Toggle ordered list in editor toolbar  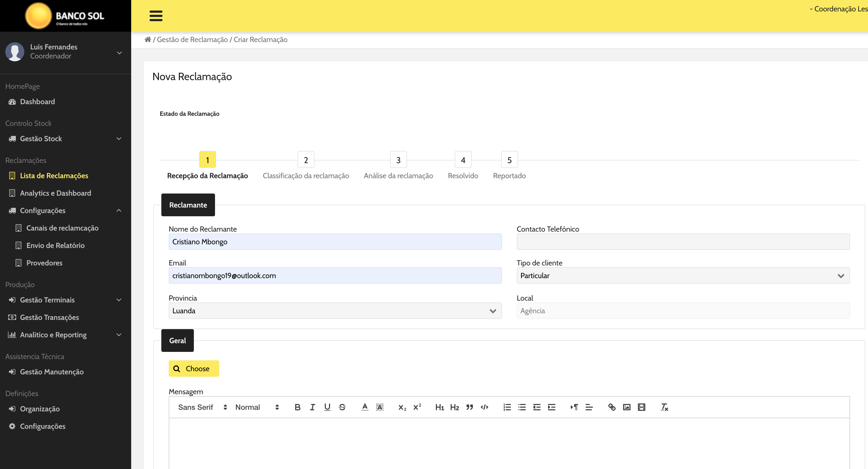[x=507, y=407]
